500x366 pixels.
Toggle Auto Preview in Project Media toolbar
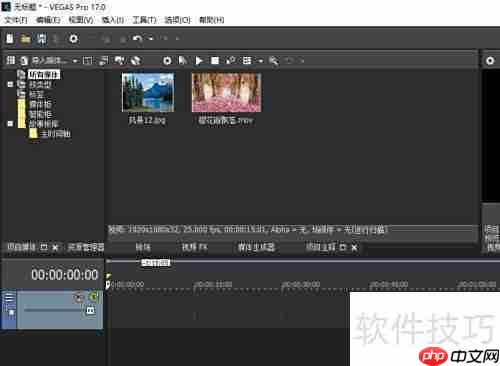(x=231, y=61)
